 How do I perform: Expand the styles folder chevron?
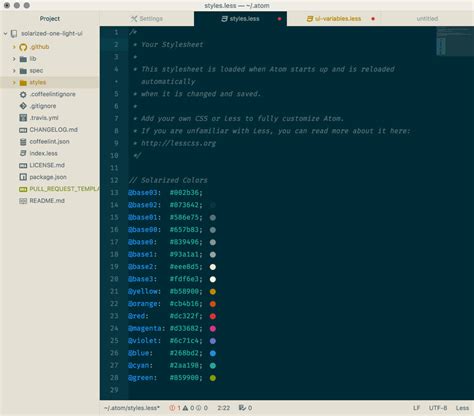coord(14,82)
